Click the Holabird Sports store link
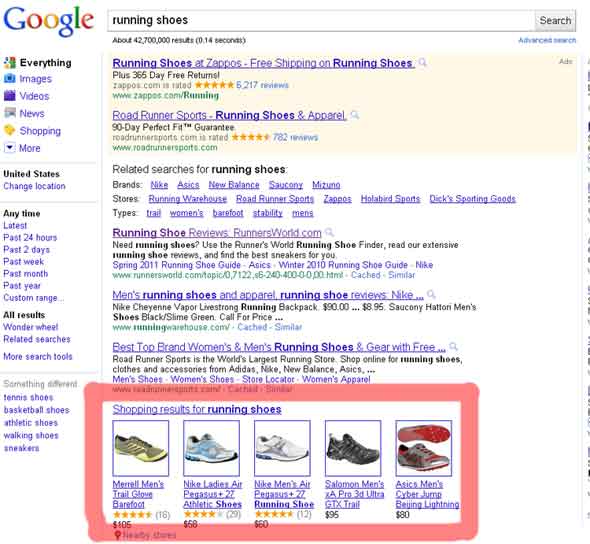The image size is (590, 544). coord(390,199)
